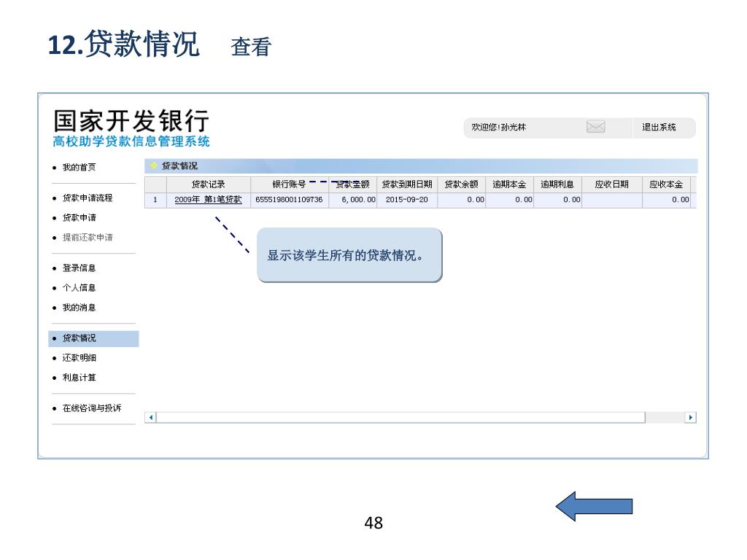Screen dimensions: 747x560
Task: Click the 欢迎您!孙光林 welcome text
Action: tap(498, 127)
